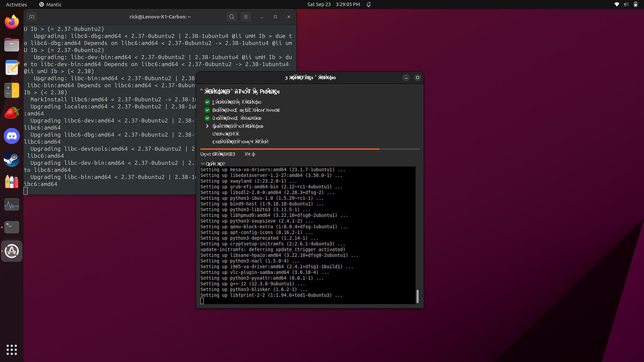Image resolution: width=644 pixels, height=362 pixels.
Task: Open the Bottles app dock icon
Action: click(x=12, y=182)
